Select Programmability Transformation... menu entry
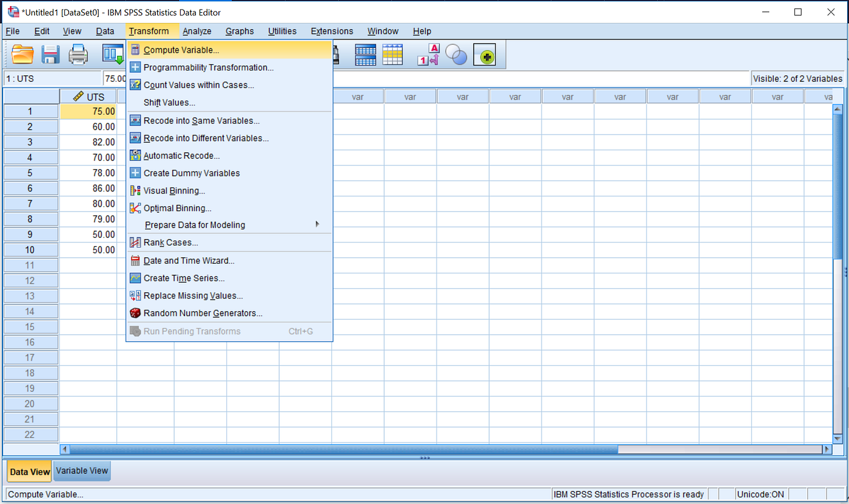849x504 pixels. [229, 67]
